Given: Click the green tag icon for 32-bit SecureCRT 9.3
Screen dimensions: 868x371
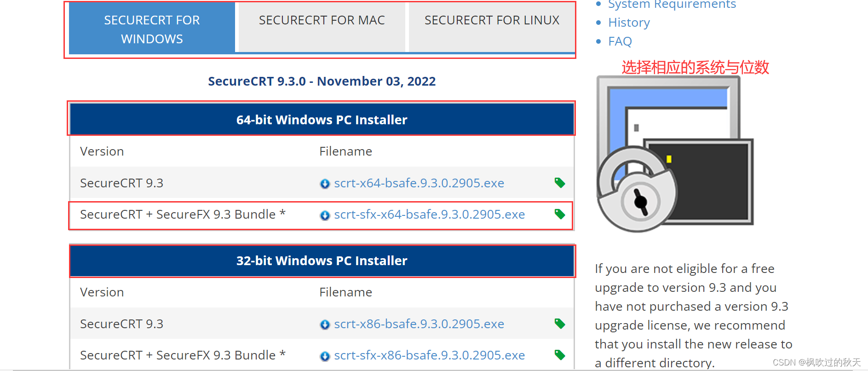Looking at the screenshot, I should (559, 324).
